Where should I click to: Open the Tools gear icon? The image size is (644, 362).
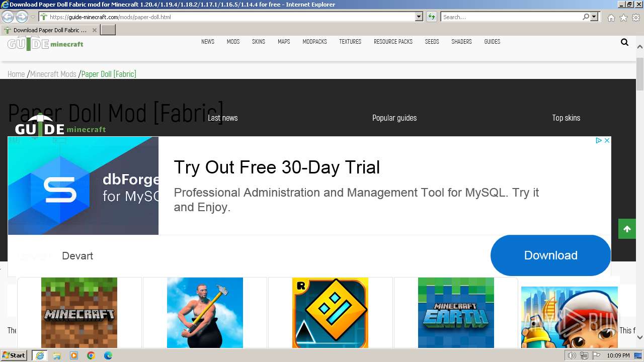[x=636, y=18]
